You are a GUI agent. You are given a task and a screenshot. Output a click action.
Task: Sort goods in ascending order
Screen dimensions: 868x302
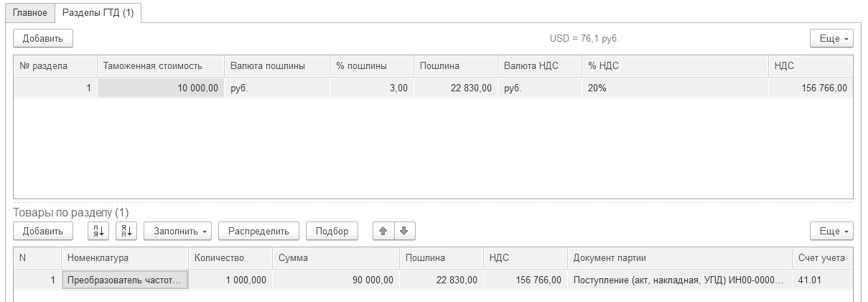pyautogui.click(x=98, y=231)
